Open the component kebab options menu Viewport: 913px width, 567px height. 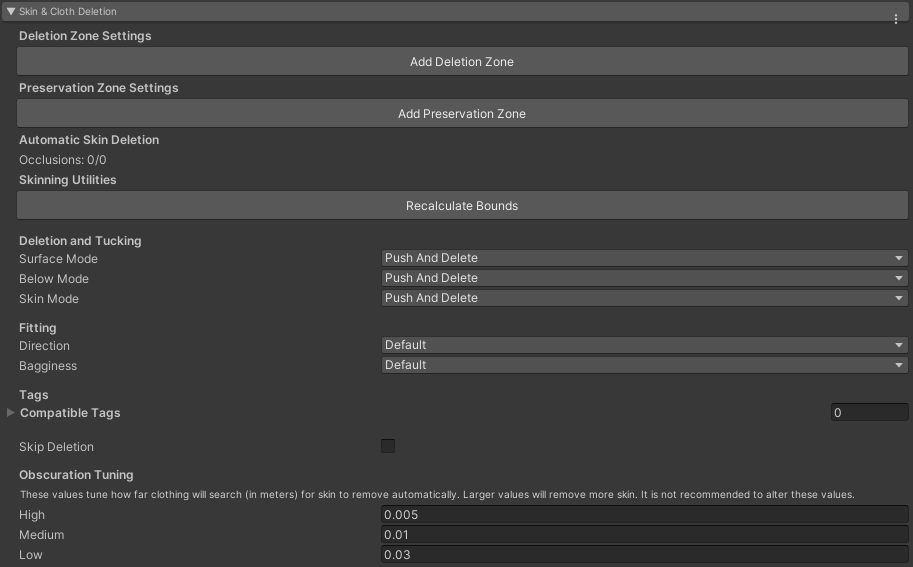tap(896, 19)
